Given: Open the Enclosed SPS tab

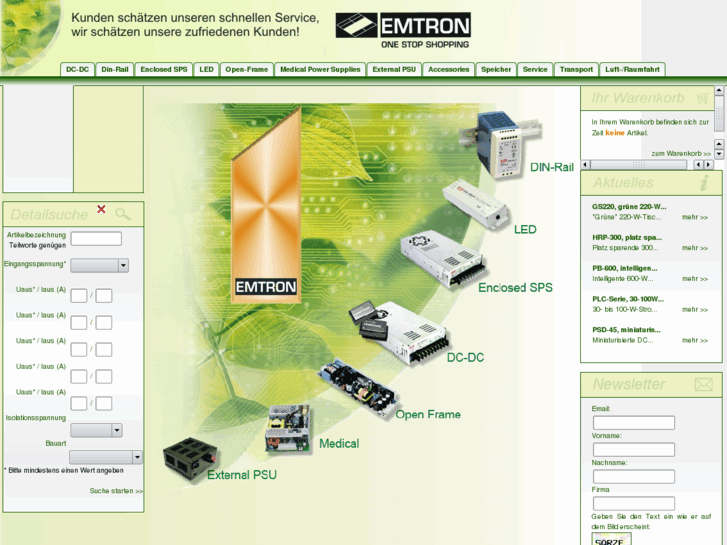Looking at the screenshot, I should coord(164,70).
